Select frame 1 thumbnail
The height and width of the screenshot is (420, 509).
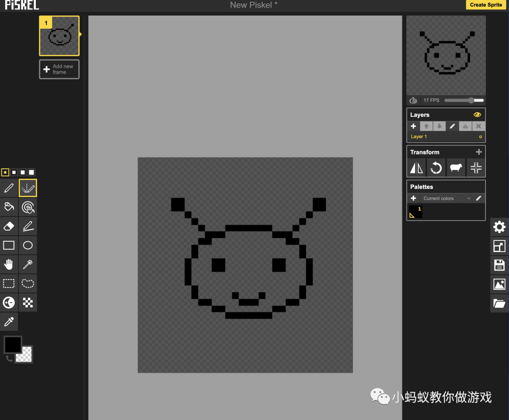59,36
